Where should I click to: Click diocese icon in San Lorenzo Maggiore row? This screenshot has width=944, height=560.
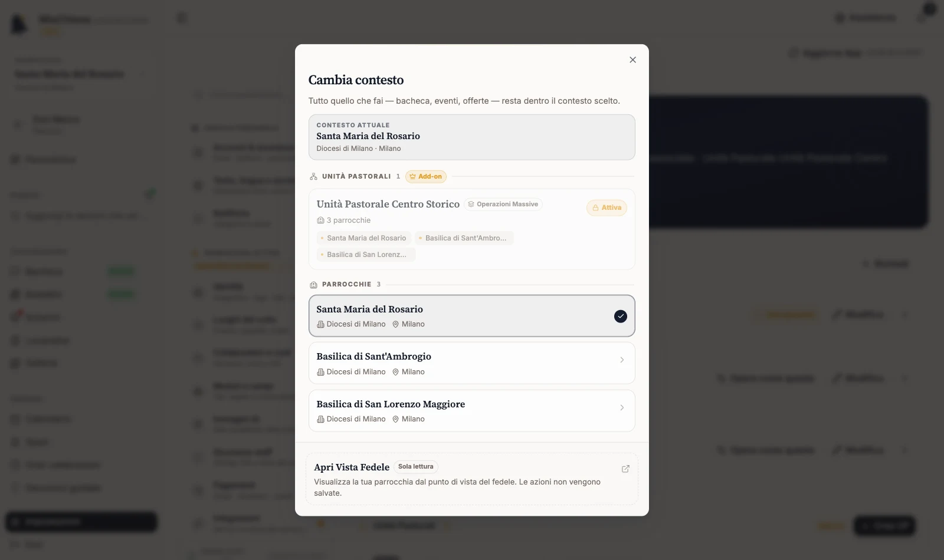[x=320, y=419]
